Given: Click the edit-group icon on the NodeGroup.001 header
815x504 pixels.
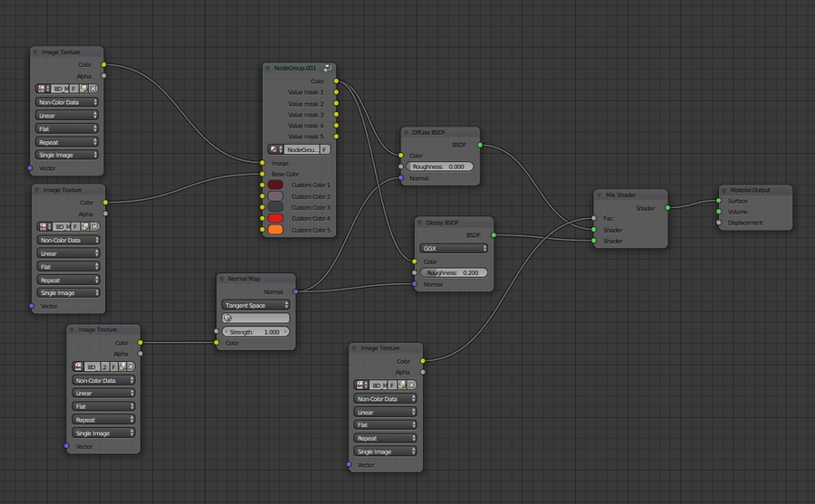Looking at the screenshot, I should coord(328,68).
